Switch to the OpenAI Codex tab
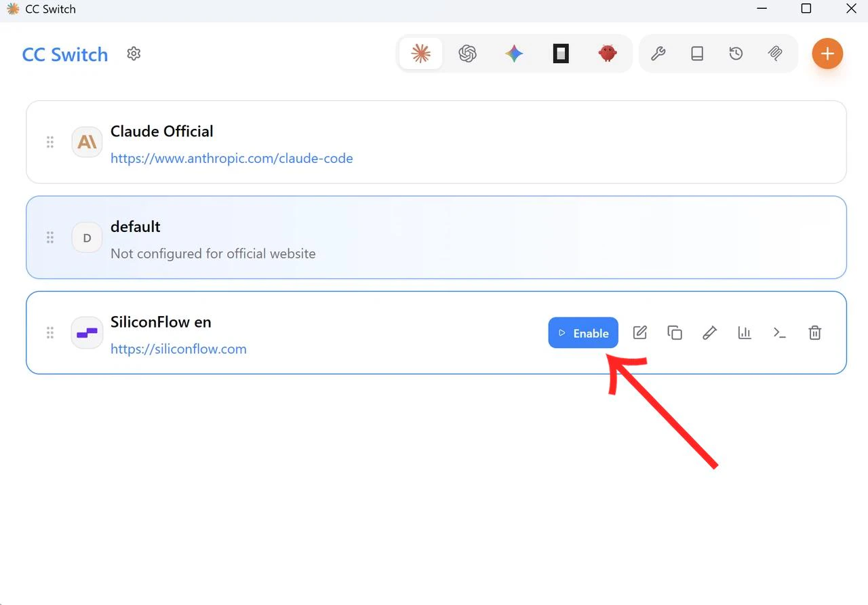The height and width of the screenshot is (605, 868). point(467,54)
